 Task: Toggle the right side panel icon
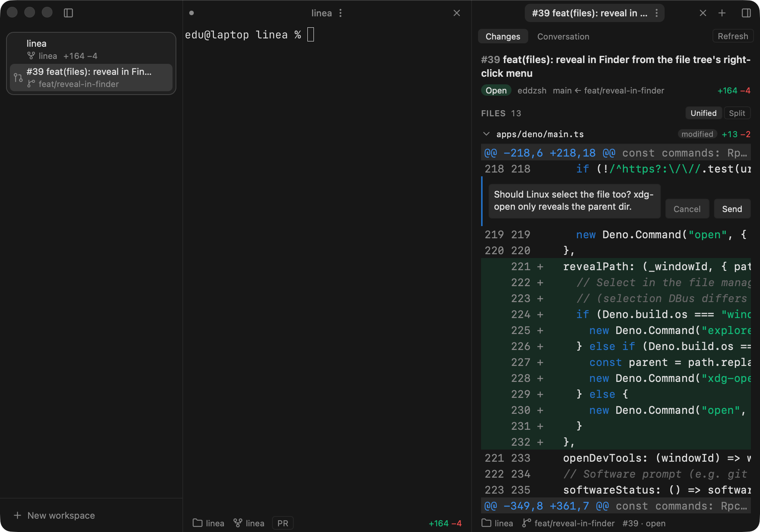tap(746, 13)
